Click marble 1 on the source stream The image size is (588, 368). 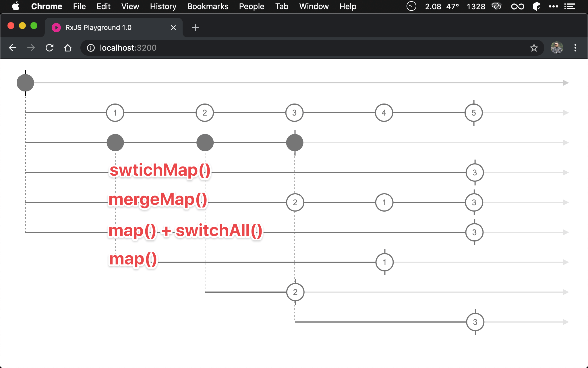(115, 113)
